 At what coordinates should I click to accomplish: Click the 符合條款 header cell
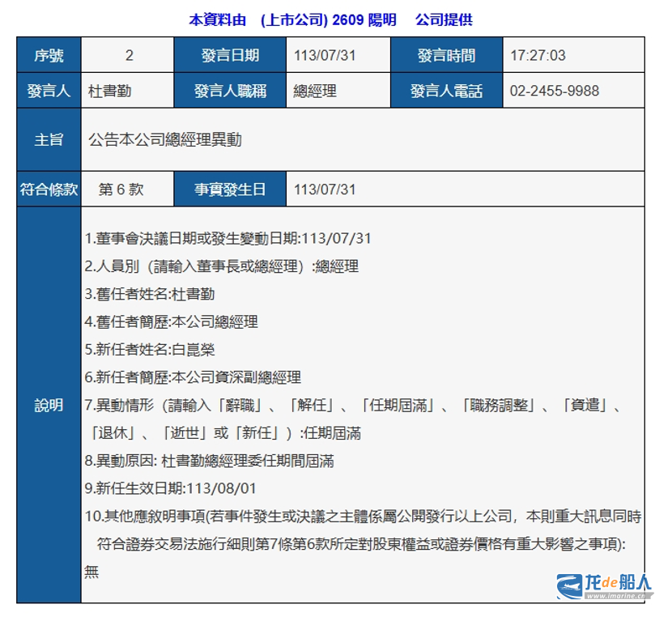pyautogui.click(x=49, y=189)
